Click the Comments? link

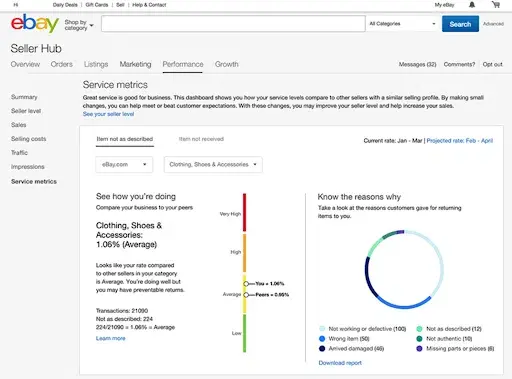tap(459, 64)
